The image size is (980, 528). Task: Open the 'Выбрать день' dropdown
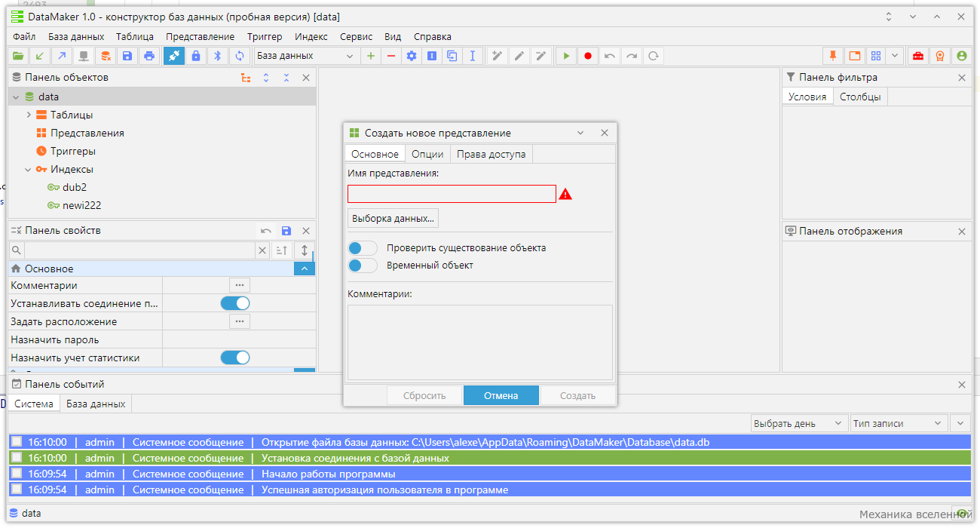point(799,423)
